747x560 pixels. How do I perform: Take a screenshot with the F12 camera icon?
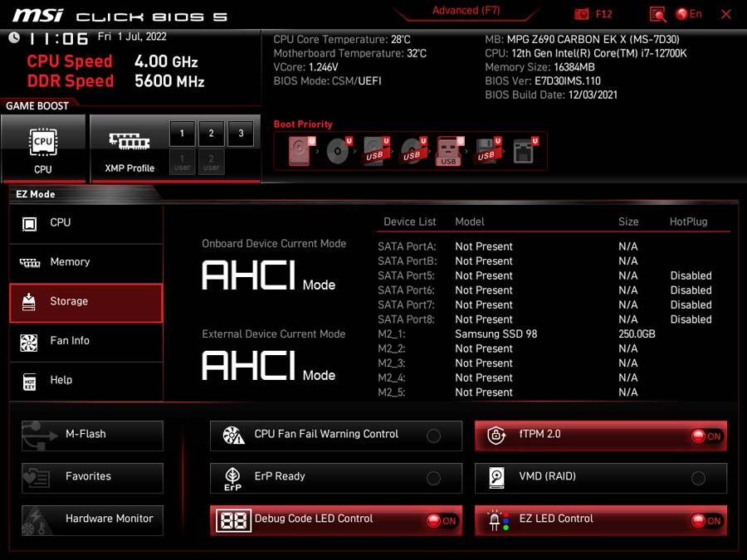pyautogui.click(x=583, y=14)
